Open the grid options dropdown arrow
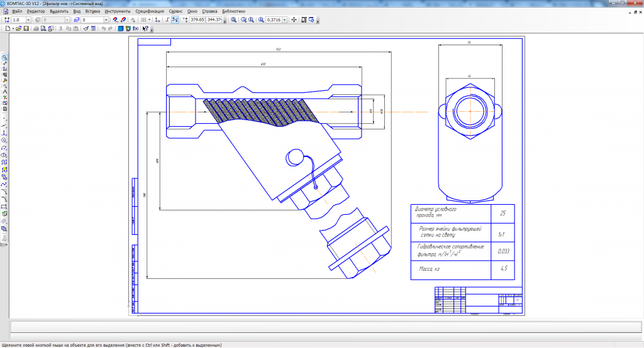This screenshot has width=644, height=348. [149, 19]
